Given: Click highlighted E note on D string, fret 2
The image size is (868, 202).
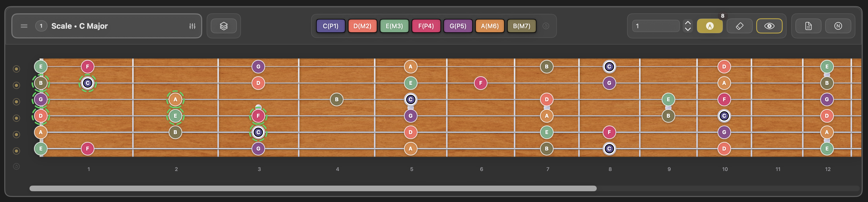Looking at the screenshot, I should coord(175,116).
